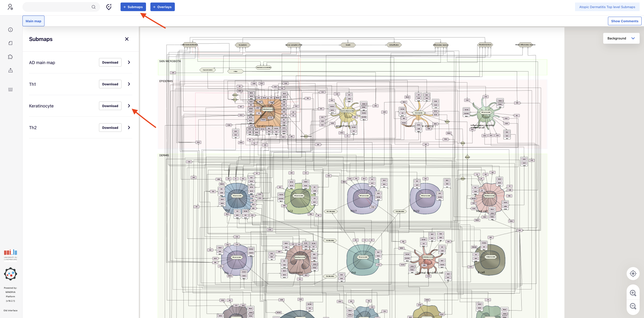Download the Th1 submap
This screenshot has width=644, height=318.
point(110,84)
